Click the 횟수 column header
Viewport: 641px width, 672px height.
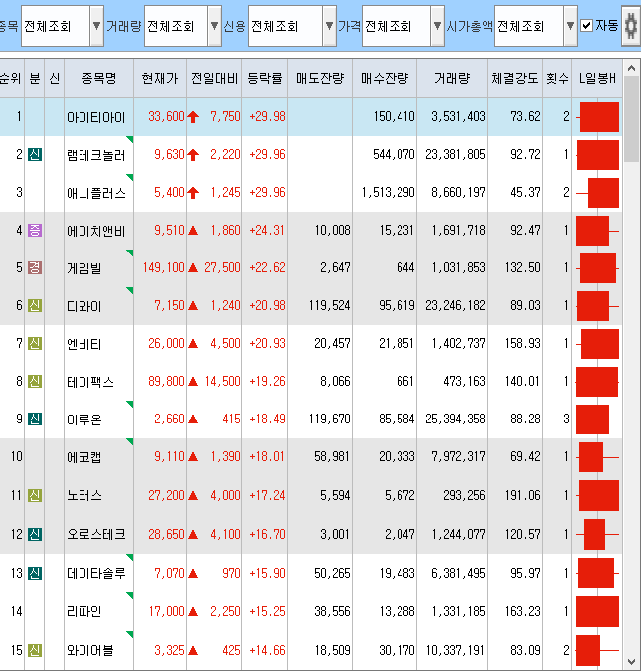[557, 78]
